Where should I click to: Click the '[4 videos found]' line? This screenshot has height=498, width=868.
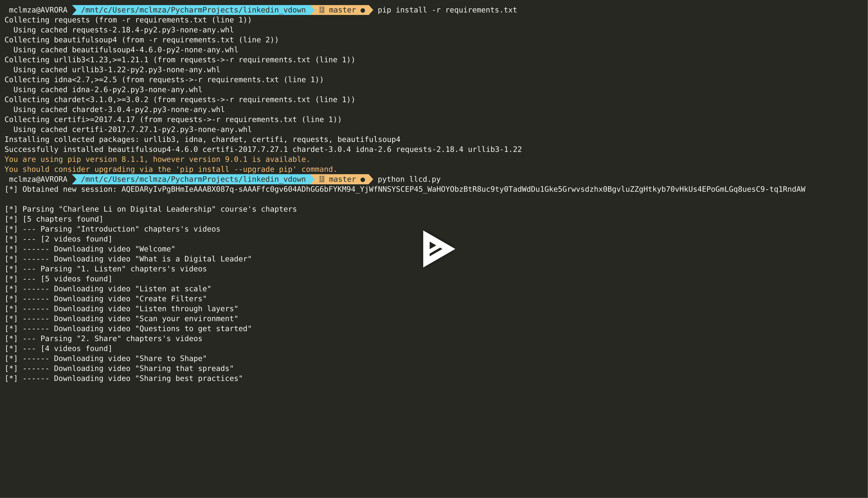tap(58, 349)
